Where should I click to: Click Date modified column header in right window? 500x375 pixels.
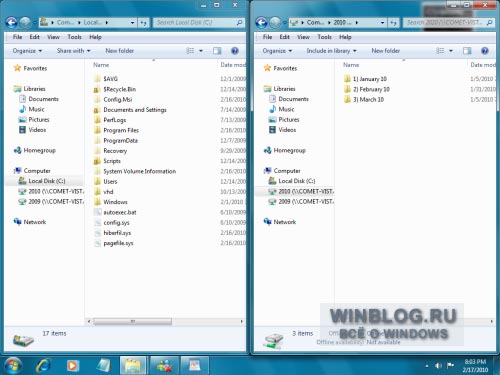click(x=483, y=65)
